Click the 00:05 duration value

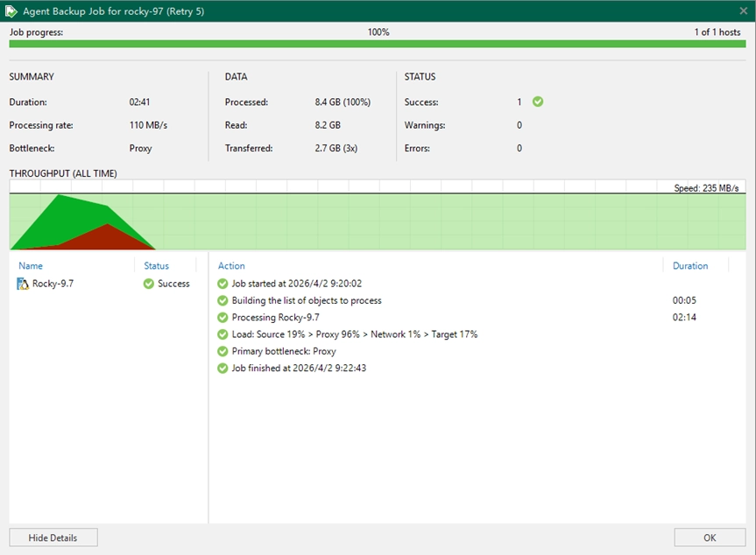(x=684, y=300)
